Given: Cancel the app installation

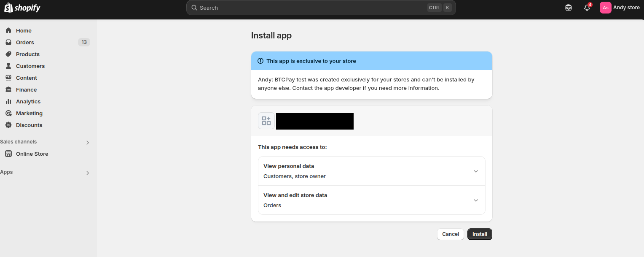Looking at the screenshot, I should 450,234.
